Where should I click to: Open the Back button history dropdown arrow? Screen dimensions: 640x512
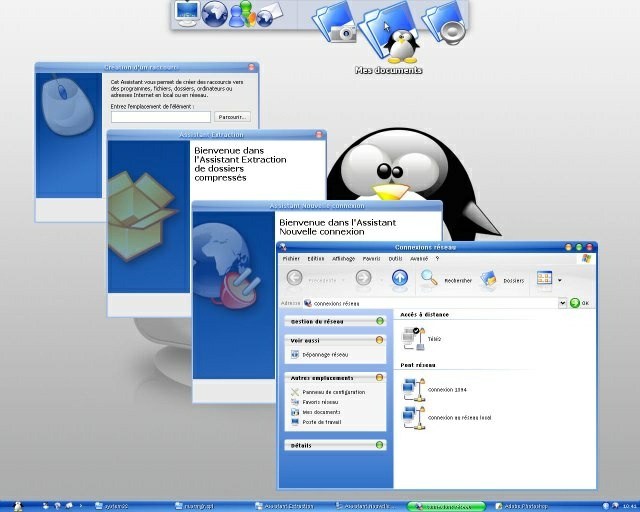point(343,280)
